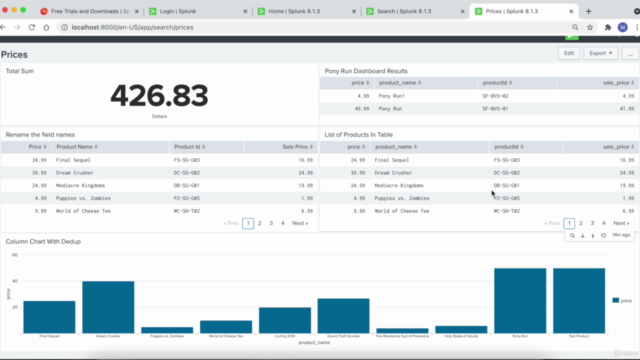Click Next in List of Products pagination
The width and height of the screenshot is (640, 360).
[621, 223]
